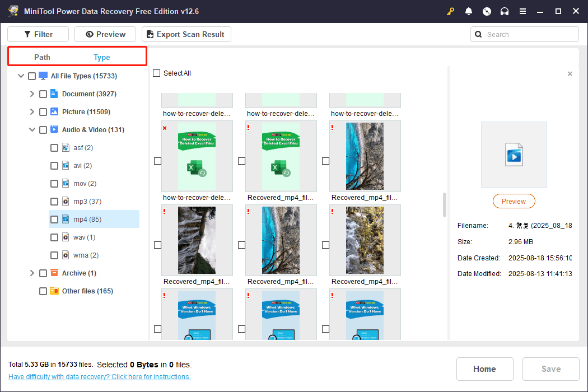Switch to the Type tab
Screen dimensions: 588x392
[x=102, y=57]
